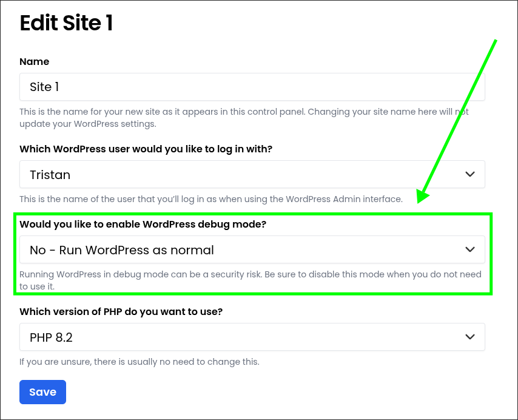Open the WordPress debug mode dropdown
Screen dimensions: 518x420
pyautogui.click(x=252, y=249)
